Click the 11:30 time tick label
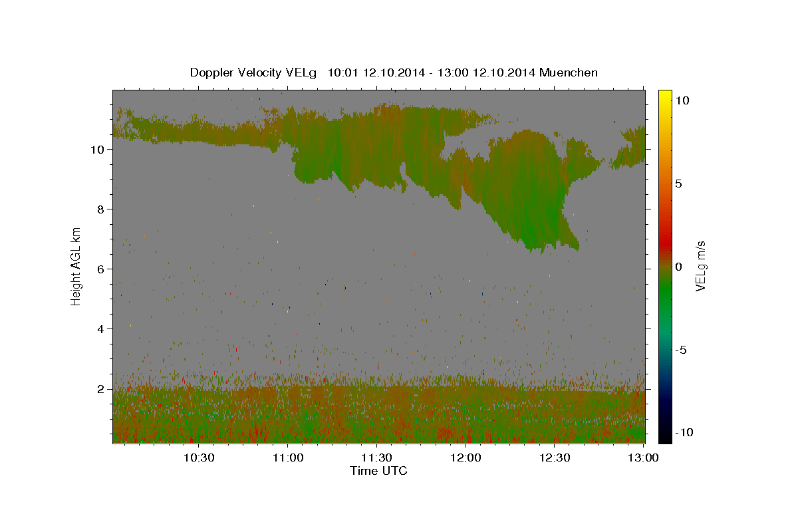 tap(376, 458)
